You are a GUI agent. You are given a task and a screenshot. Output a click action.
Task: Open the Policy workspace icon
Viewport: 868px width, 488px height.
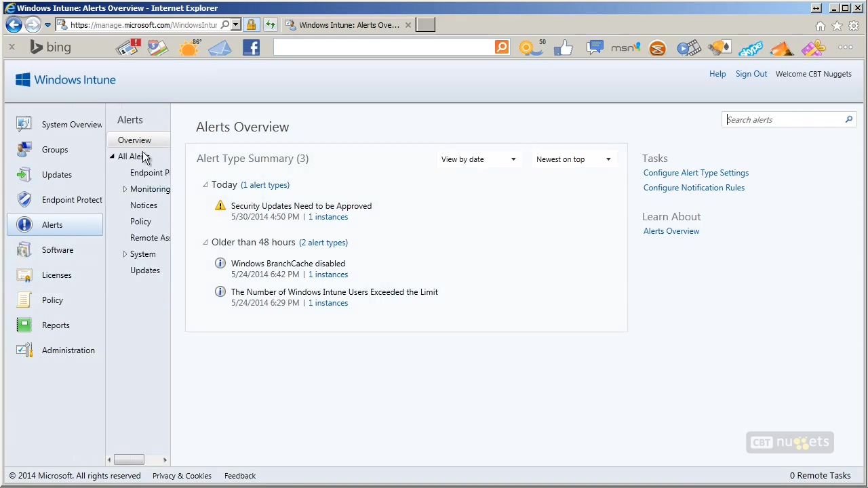[x=24, y=300]
